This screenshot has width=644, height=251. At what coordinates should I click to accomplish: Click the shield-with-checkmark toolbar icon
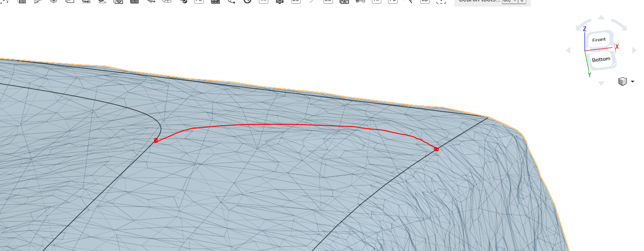[x=183, y=1]
